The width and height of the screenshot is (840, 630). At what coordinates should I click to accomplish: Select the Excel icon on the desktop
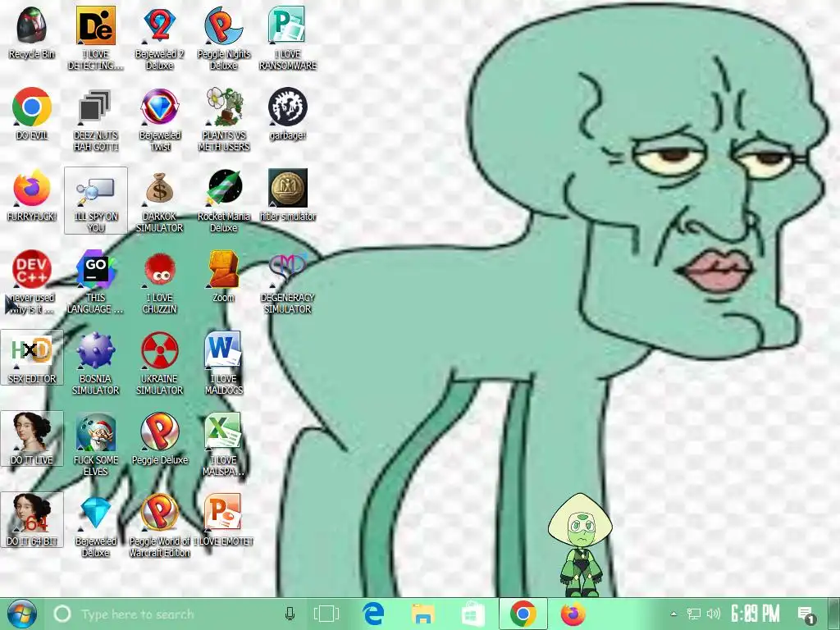(223, 432)
